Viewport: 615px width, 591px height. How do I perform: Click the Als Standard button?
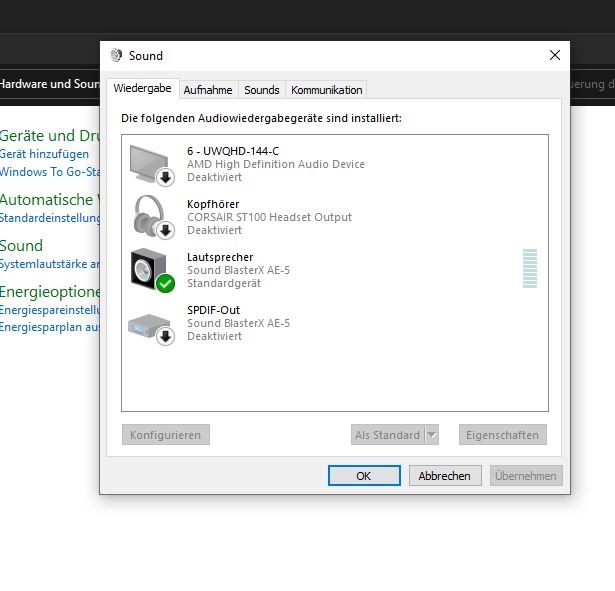pos(388,435)
